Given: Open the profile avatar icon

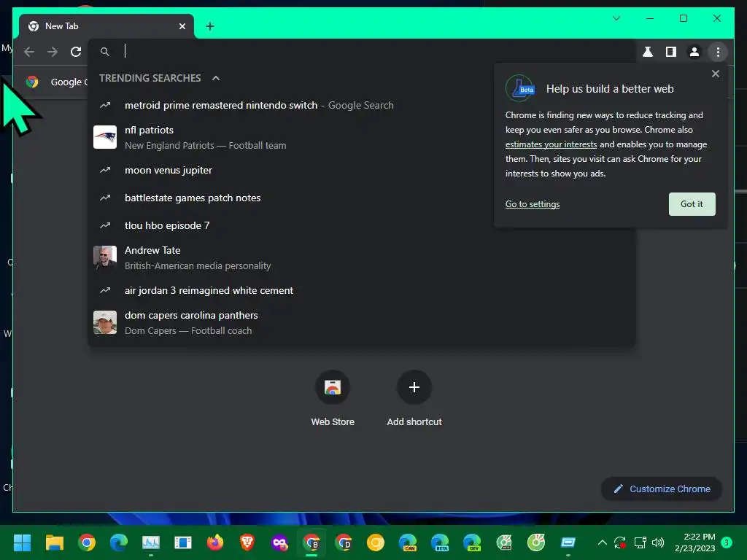Looking at the screenshot, I should coord(694,52).
